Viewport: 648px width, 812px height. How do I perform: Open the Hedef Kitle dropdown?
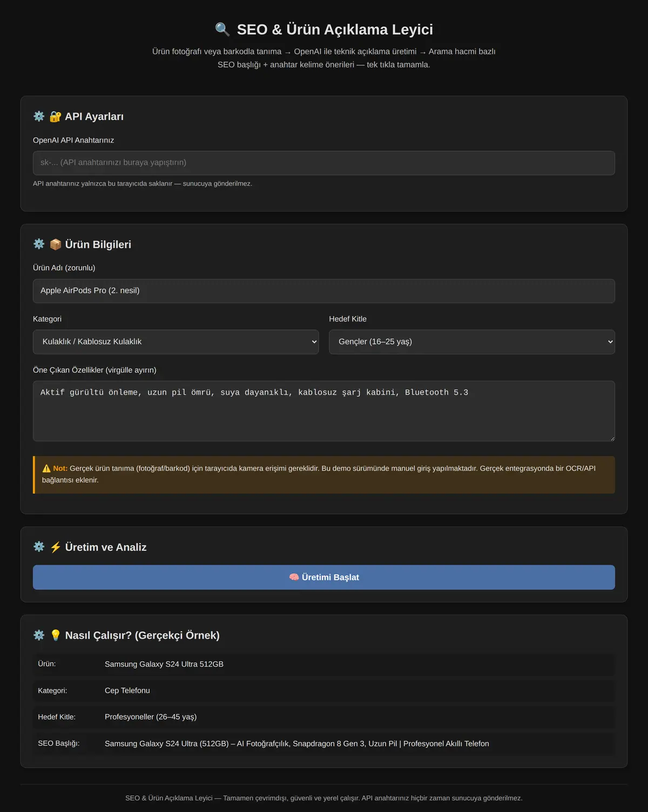[472, 342]
